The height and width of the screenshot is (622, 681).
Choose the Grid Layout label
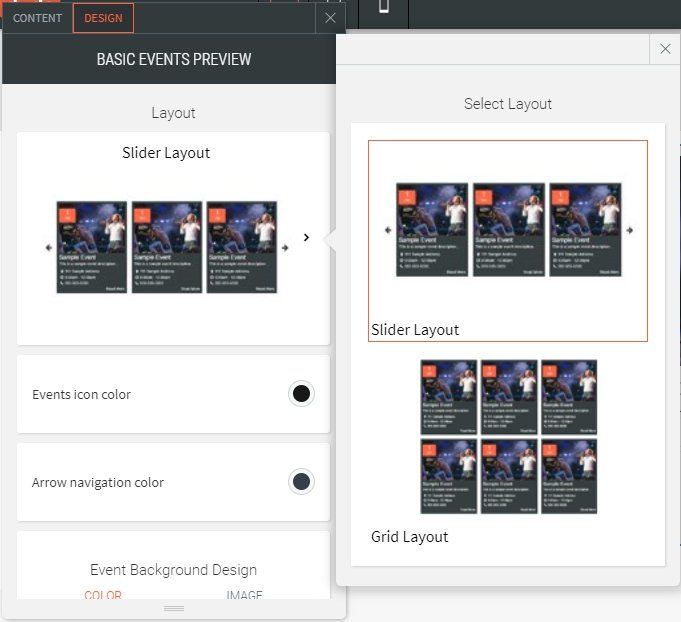coord(410,537)
